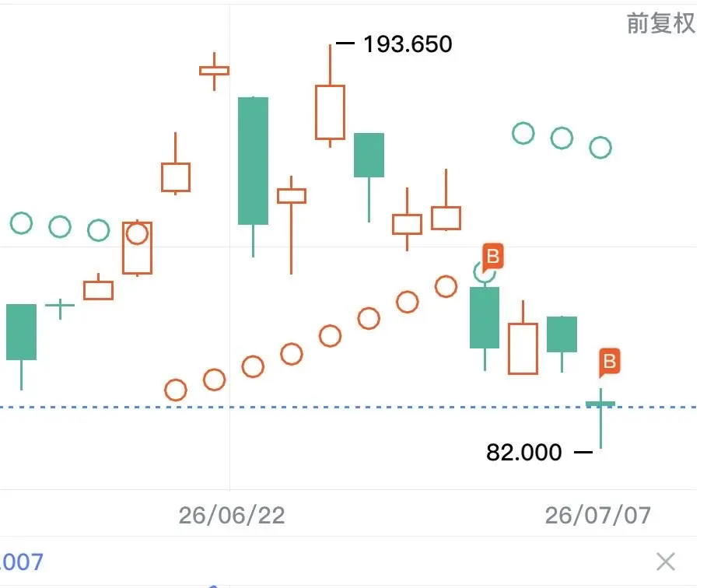Click the 26/06/22 date label
728x588 pixels.
232,515
